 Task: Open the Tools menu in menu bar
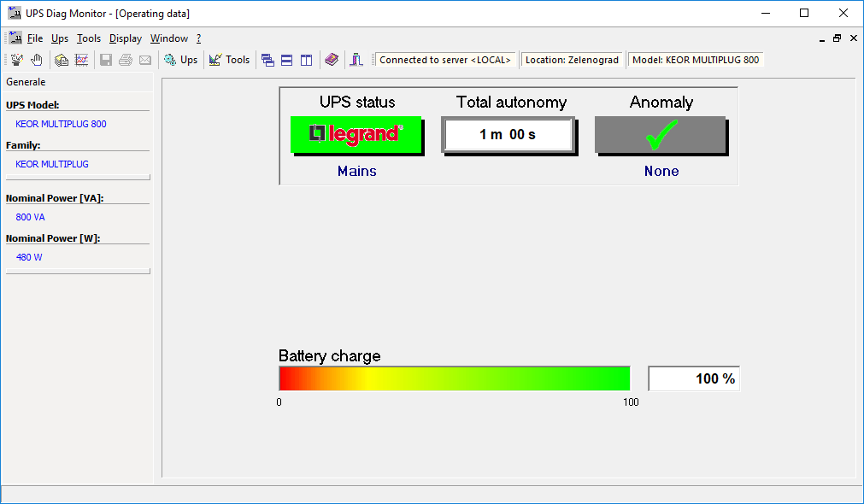click(x=89, y=38)
